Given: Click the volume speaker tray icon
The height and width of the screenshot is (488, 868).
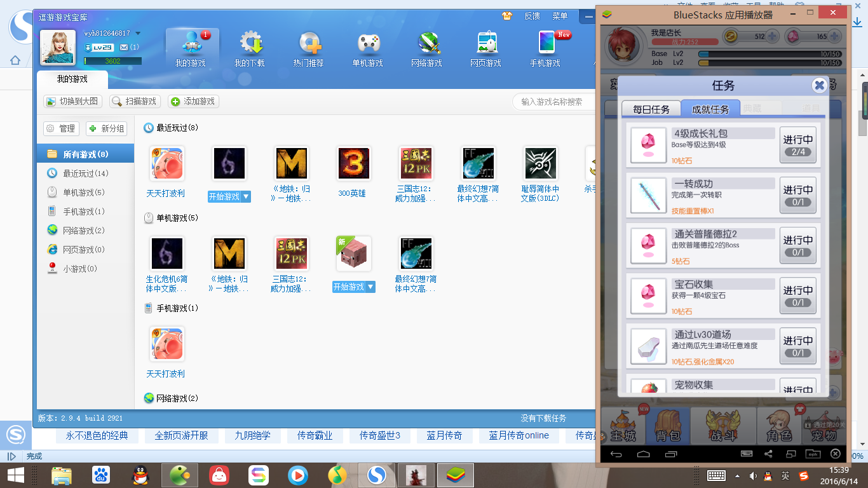Looking at the screenshot, I should [x=753, y=475].
